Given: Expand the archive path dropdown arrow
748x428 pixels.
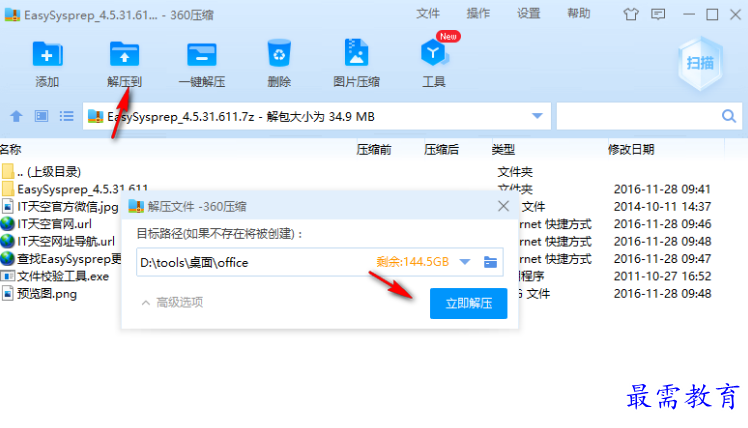Looking at the screenshot, I should pos(537,116).
